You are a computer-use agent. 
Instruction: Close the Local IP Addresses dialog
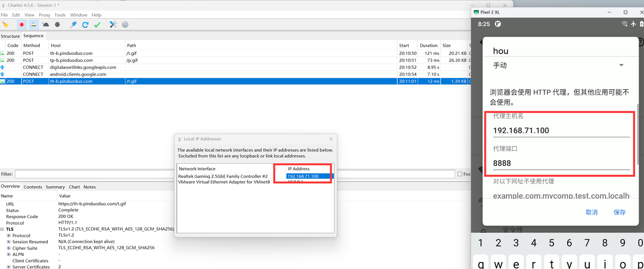click(x=331, y=139)
